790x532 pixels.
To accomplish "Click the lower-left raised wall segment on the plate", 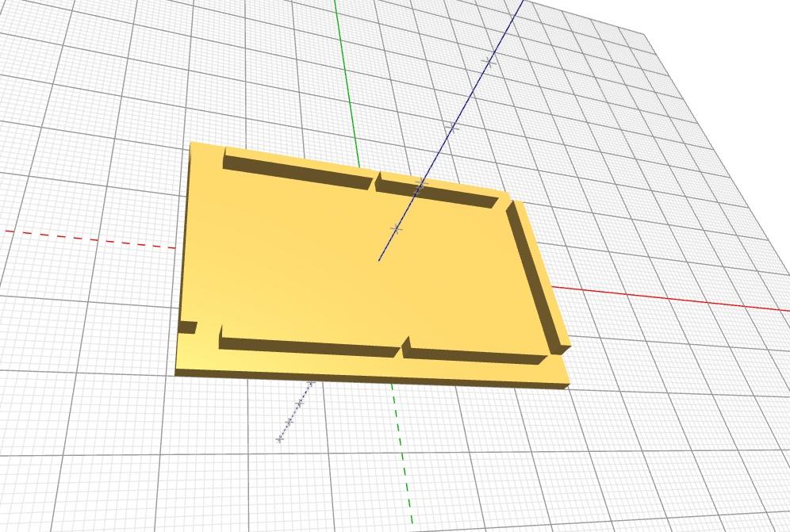I will click(309, 344).
